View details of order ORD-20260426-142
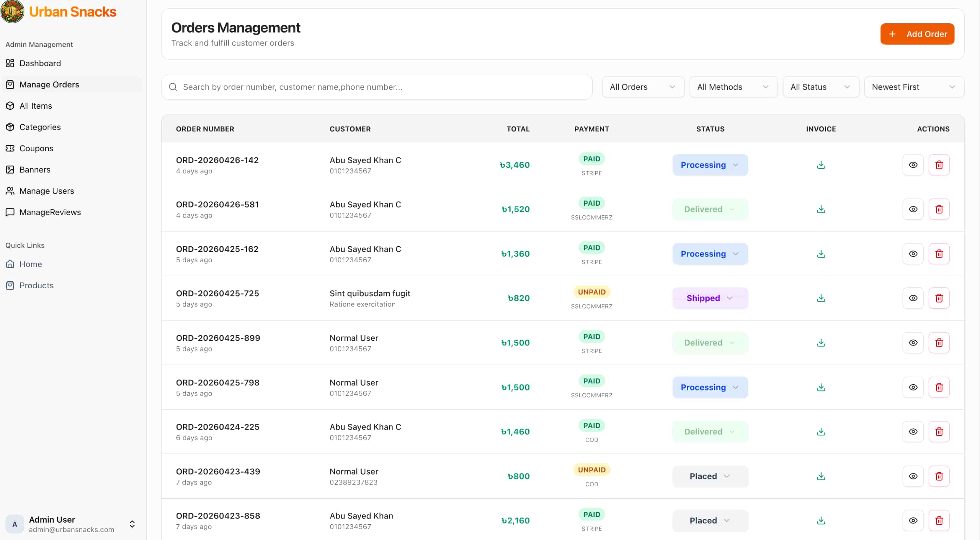Screen dimensions: 980x540 pyautogui.click(x=913, y=165)
